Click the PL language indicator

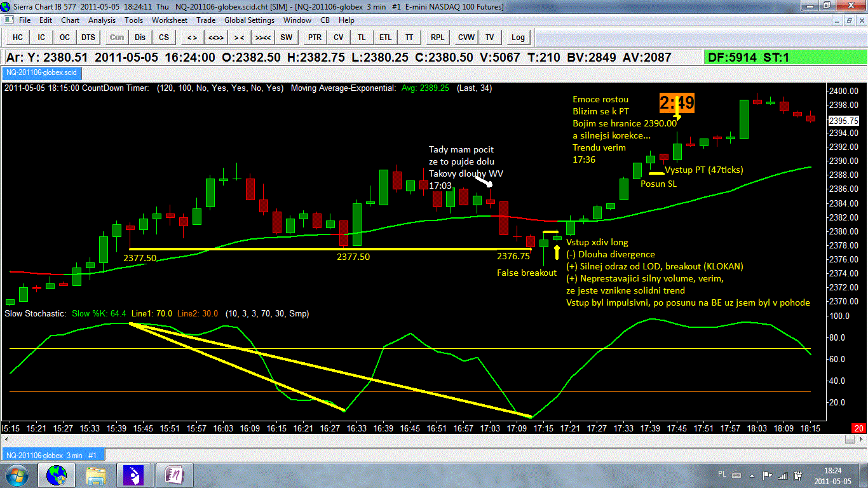(x=722, y=475)
